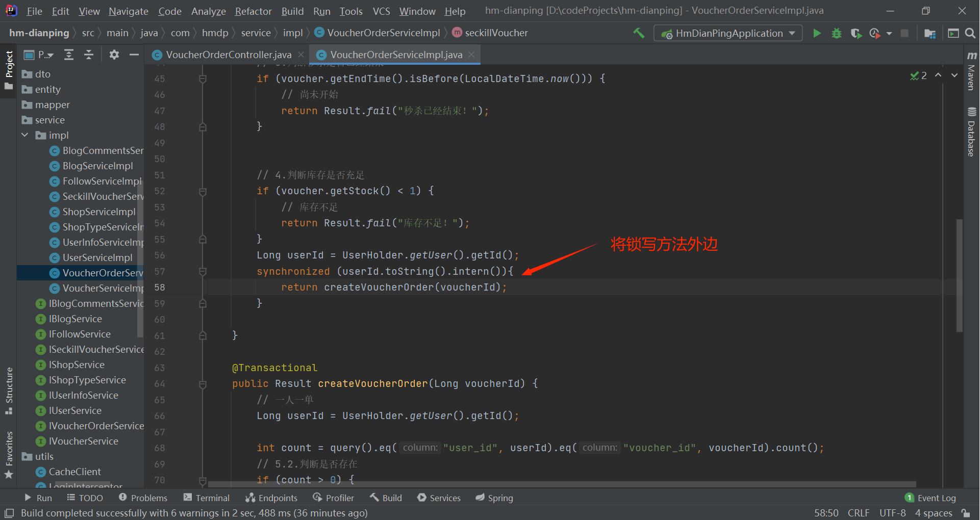Open the Run tool window

click(38, 498)
